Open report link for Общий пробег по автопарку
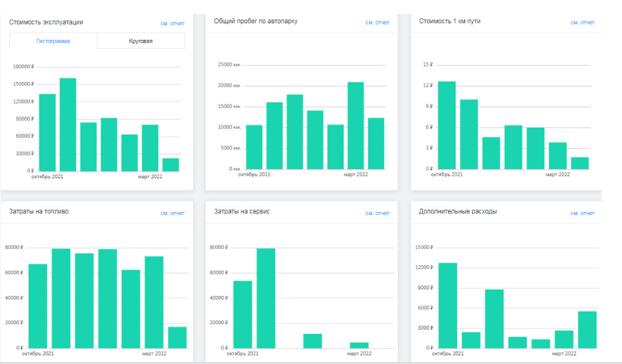The height and width of the screenshot is (364, 622). tap(377, 23)
